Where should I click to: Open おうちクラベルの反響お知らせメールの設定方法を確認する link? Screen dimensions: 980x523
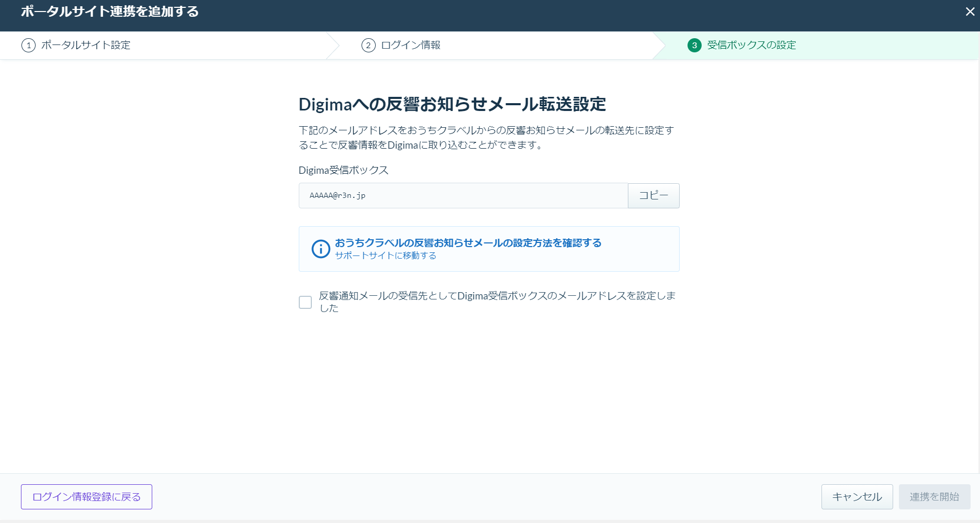tap(468, 243)
